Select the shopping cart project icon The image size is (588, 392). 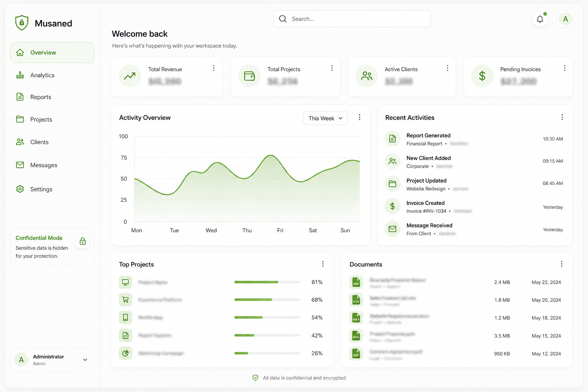[x=125, y=300]
